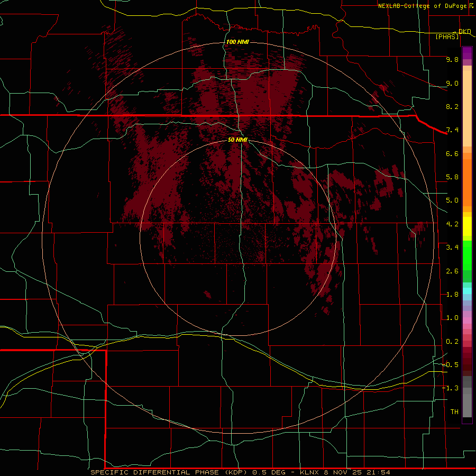Select the cyan color bar segment
Image resolution: width=476 pixels, height=476 pixels.
click(x=467, y=291)
